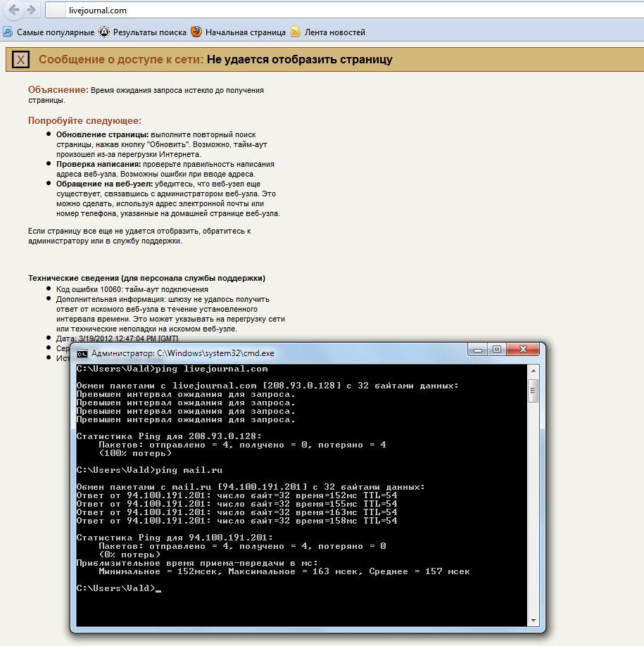
Task: Open the Самые популярные bookmark
Action: pyautogui.click(x=49, y=32)
